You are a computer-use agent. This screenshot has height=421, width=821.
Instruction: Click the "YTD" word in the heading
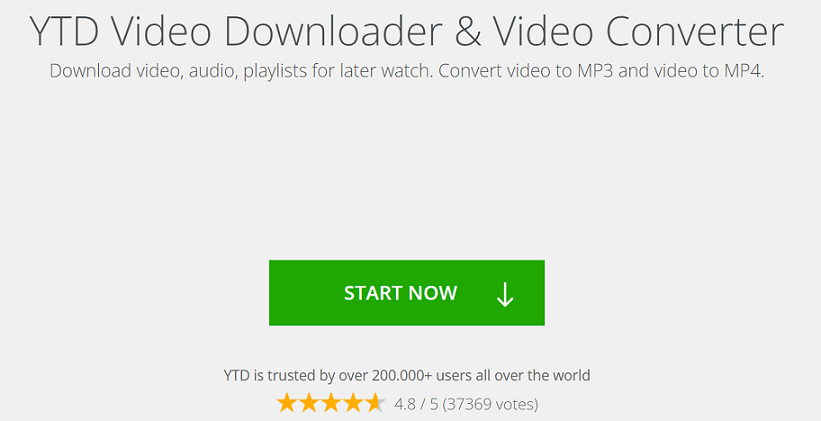[x=64, y=31]
